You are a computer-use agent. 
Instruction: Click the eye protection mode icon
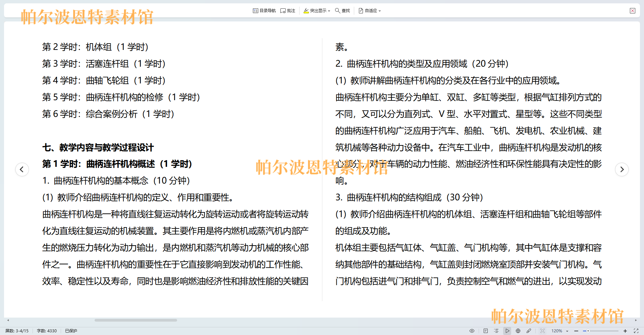pyautogui.click(x=472, y=331)
